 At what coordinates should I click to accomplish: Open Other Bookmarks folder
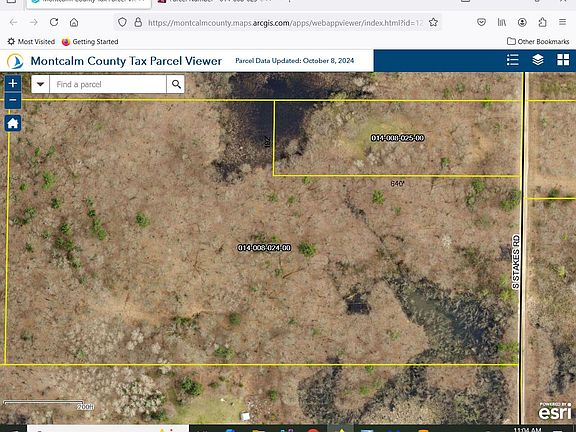[x=538, y=42]
